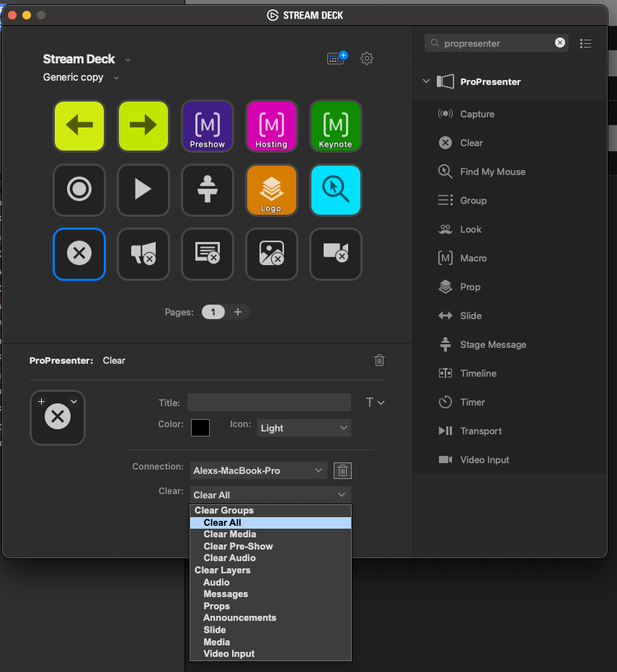Select the play triangle key
The width and height of the screenshot is (617, 672).
(x=143, y=190)
